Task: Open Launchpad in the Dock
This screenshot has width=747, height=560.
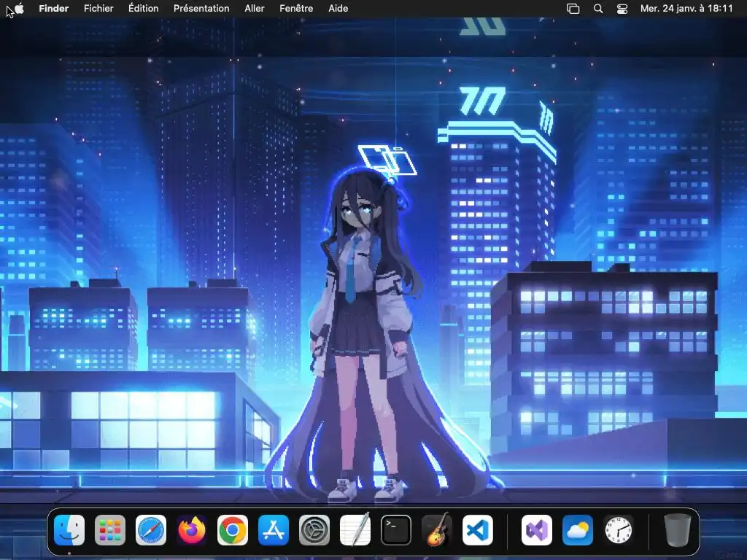Action: click(110, 530)
